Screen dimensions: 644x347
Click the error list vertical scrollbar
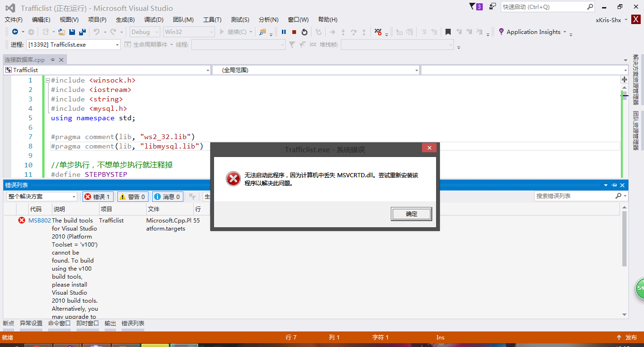coord(625,239)
